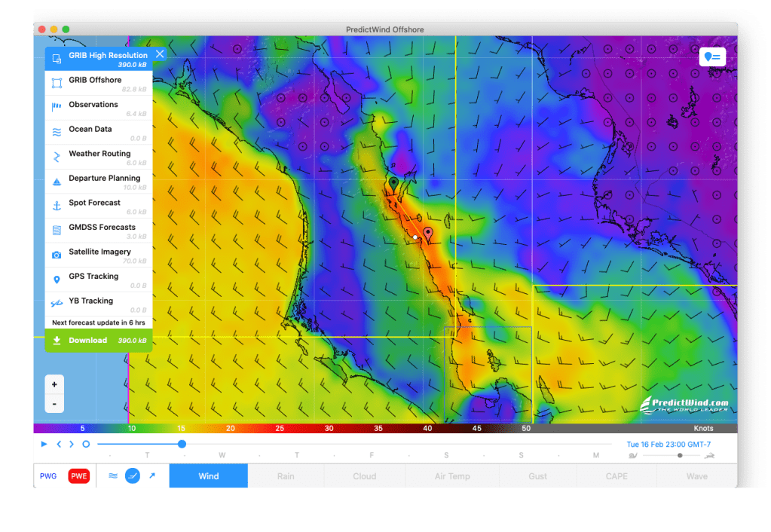771x532 pixels.
Task: Switch to the Rain tab
Action: (286, 476)
